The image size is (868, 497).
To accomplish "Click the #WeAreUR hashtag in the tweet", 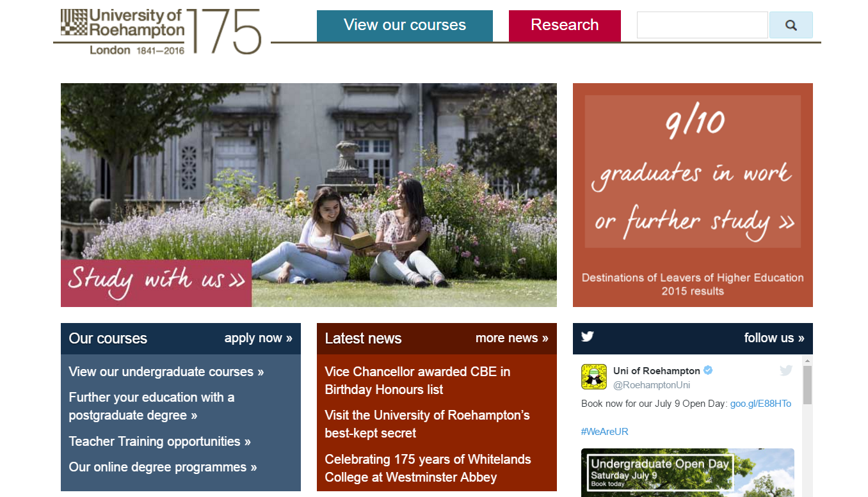I will pyautogui.click(x=604, y=431).
